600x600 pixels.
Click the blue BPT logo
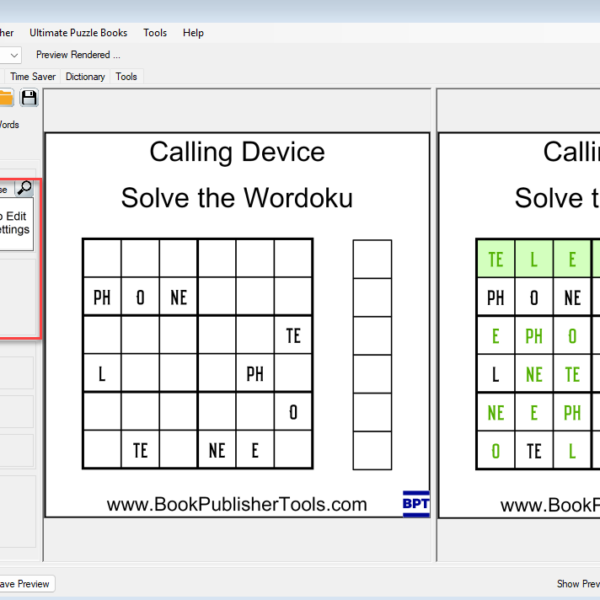click(416, 503)
